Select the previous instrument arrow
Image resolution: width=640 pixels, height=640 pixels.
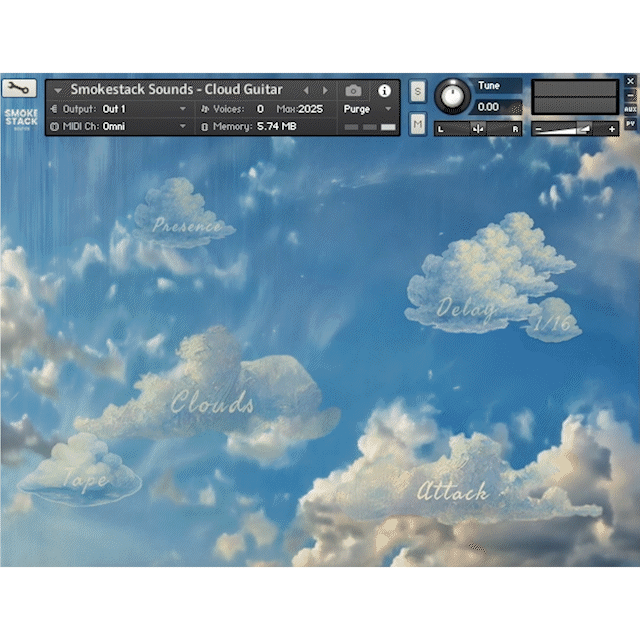(306, 90)
